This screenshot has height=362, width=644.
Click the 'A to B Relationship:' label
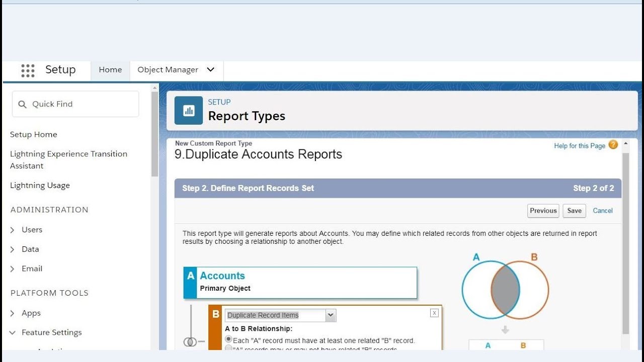tap(259, 328)
